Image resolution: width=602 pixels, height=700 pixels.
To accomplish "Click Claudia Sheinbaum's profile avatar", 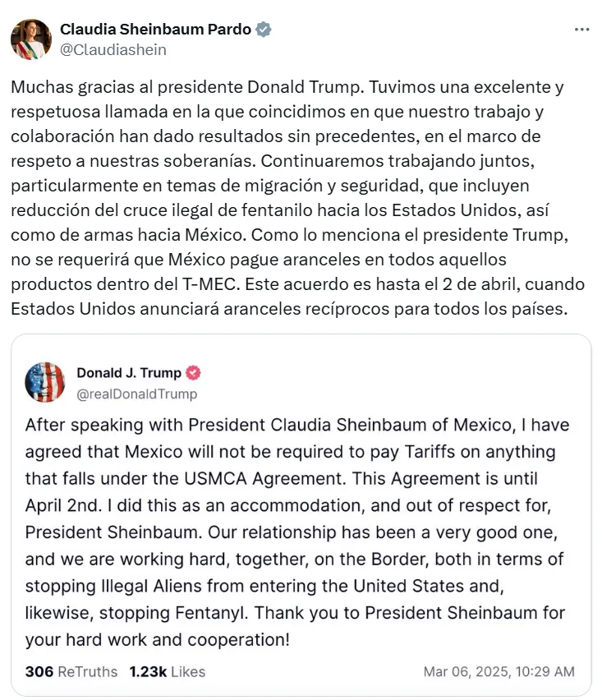I will point(31,39).
